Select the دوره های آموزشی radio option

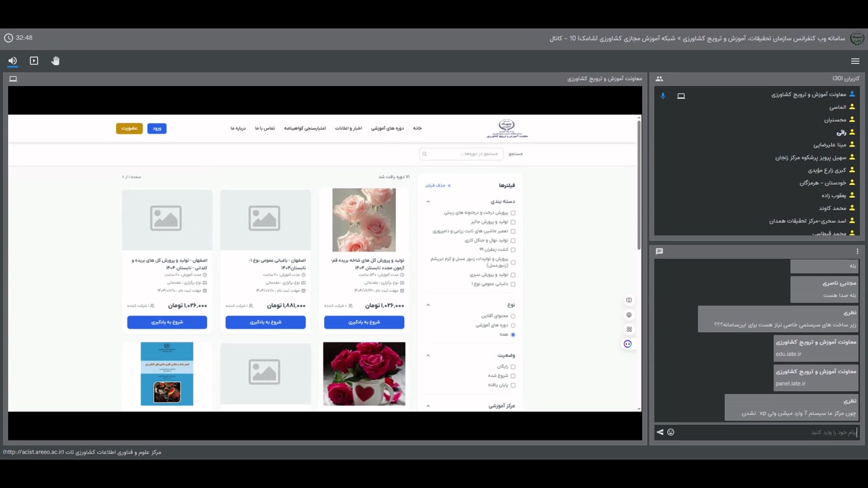(x=513, y=325)
